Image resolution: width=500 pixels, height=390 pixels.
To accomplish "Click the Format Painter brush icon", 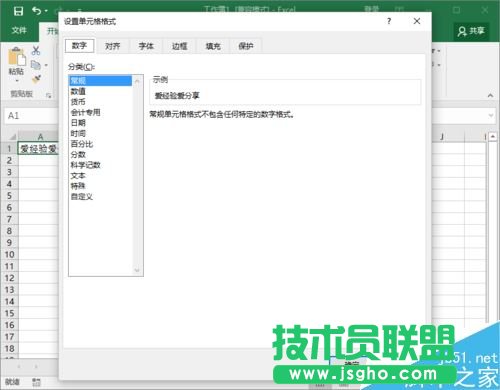I will point(36,79).
